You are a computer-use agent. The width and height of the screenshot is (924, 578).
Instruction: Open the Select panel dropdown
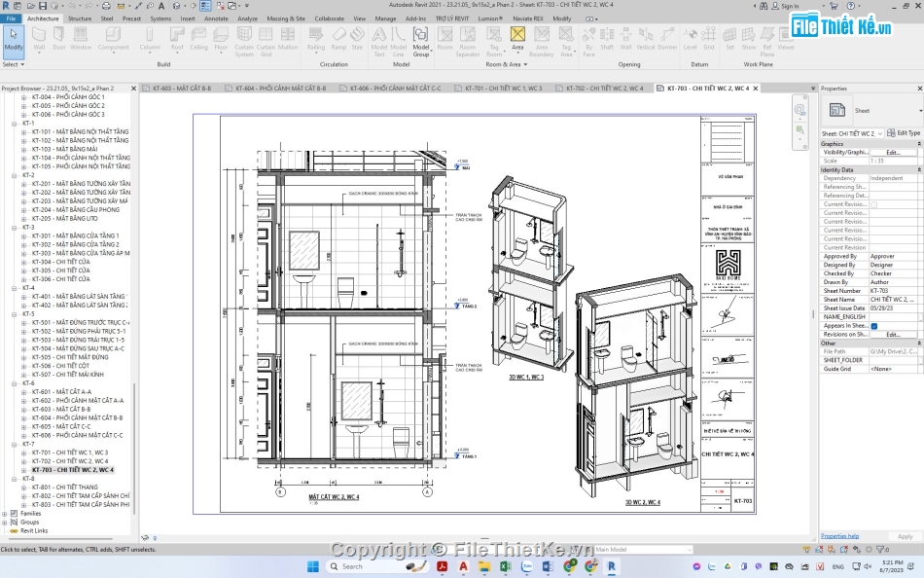click(x=13, y=64)
